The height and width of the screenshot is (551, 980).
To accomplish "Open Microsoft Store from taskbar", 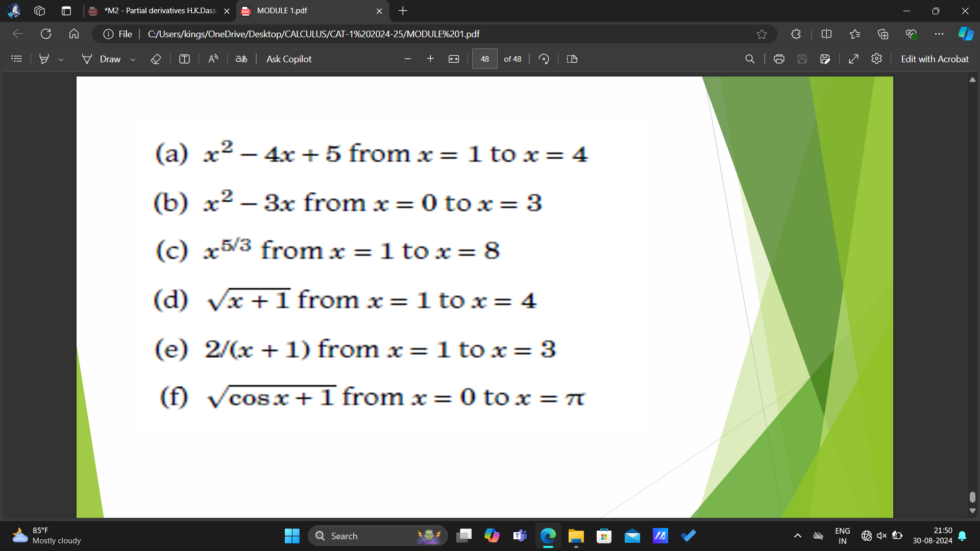I will click(x=604, y=536).
